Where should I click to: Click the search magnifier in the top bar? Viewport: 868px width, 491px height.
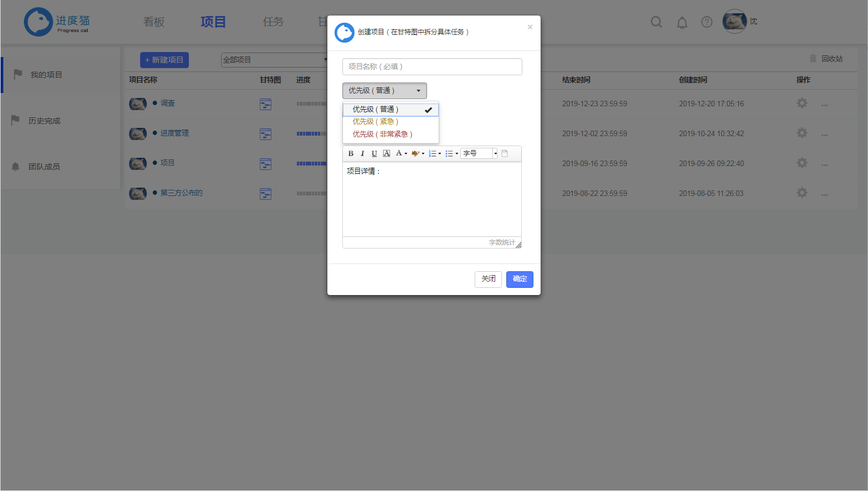click(656, 22)
